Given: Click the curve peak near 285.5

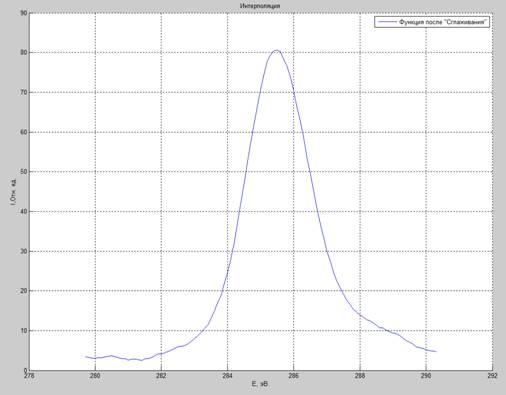Looking at the screenshot, I should pos(276,50).
